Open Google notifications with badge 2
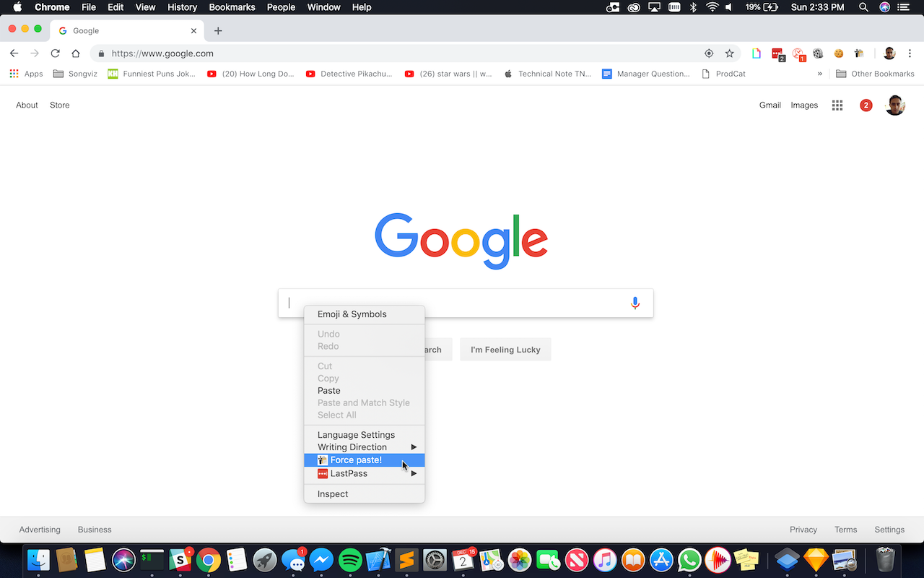The width and height of the screenshot is (924, 578). 866,105
